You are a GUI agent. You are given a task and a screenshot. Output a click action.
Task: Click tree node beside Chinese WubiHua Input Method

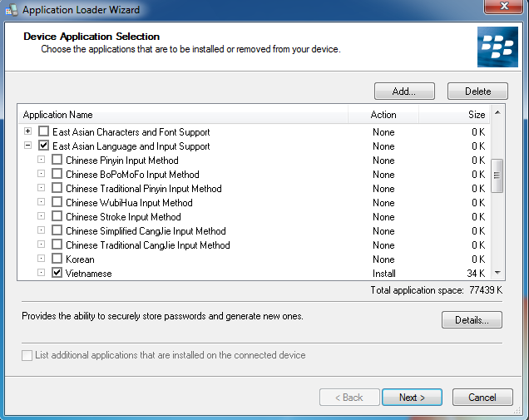(x=41, y=202)
